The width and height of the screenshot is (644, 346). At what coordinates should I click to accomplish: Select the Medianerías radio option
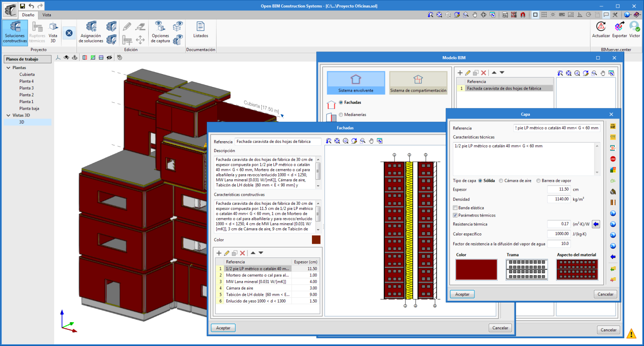click(341, 115)
